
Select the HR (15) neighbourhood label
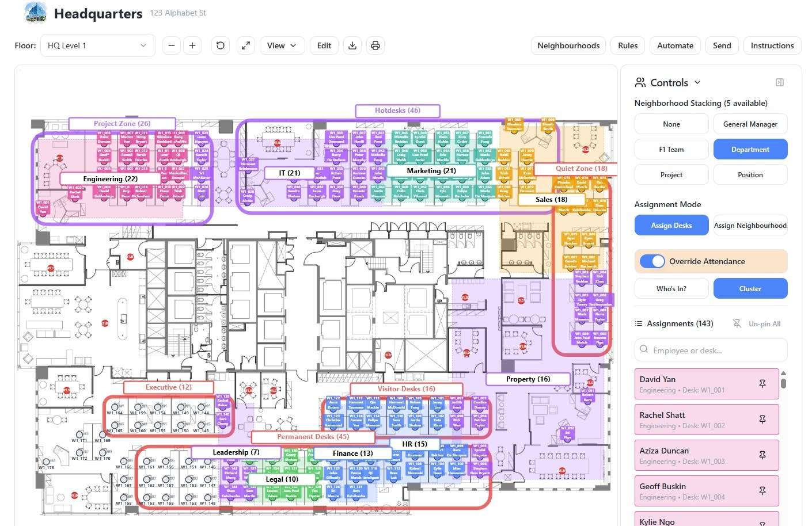415,444
